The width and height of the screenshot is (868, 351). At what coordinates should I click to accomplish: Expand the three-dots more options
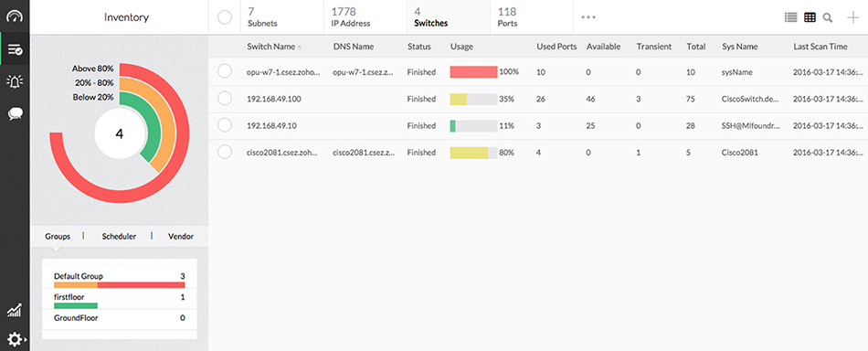(x=588, y=17)
